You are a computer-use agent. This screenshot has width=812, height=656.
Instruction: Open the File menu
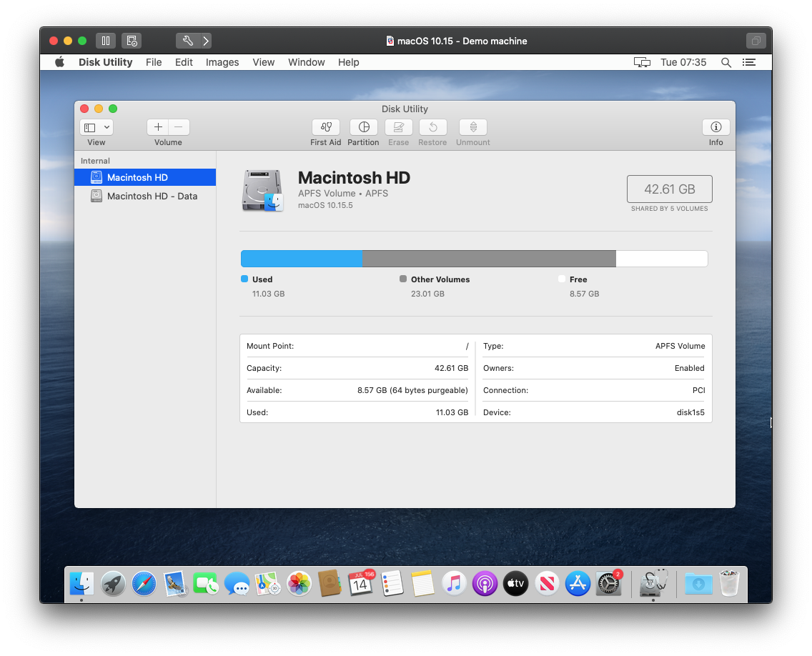pos(154,62)
